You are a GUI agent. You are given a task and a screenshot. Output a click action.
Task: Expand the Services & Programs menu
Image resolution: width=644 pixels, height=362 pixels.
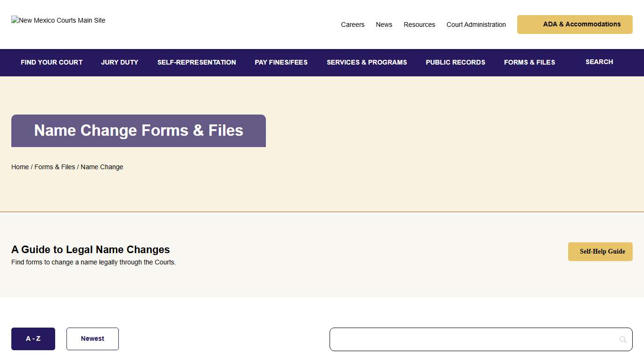pos(367,62)
